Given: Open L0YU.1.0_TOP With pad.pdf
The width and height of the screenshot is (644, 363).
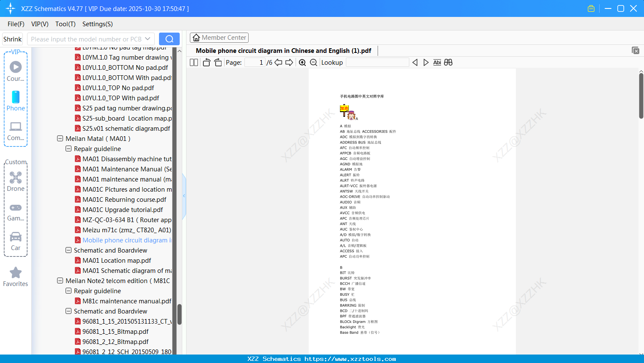Looking at the screenshot, I should [x=117, y=98].
